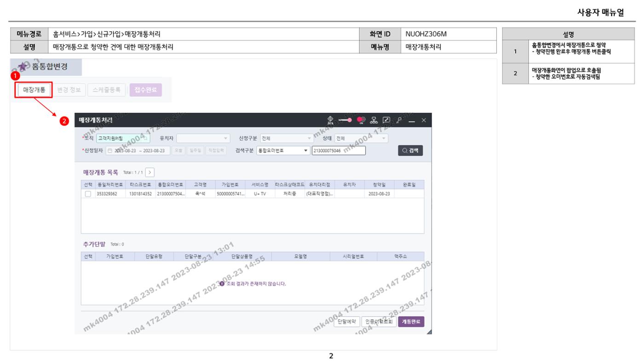The width and height of the screenshot is (644, 362).
Task: Open the calendar icon in 신청일자 field
Action: click(x=109, y=151)
